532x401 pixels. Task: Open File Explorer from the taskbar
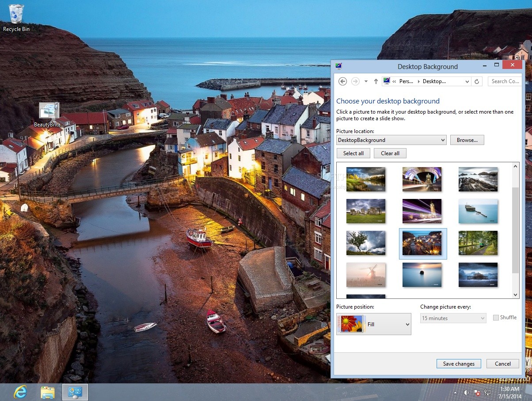coord(47,392)
